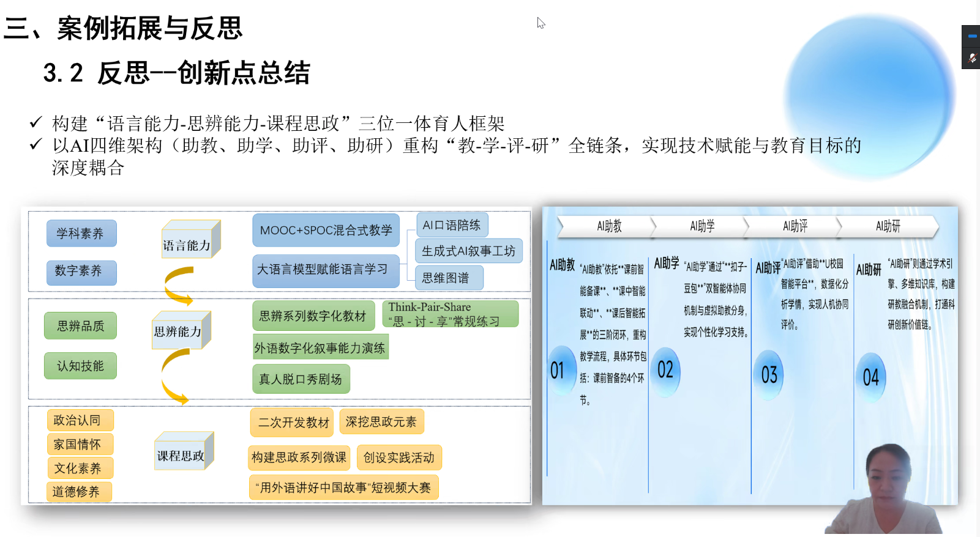The width and height of the screenshot is (980, 537).
Task: Click the 思维图谱 box
Action: [449, 278]
